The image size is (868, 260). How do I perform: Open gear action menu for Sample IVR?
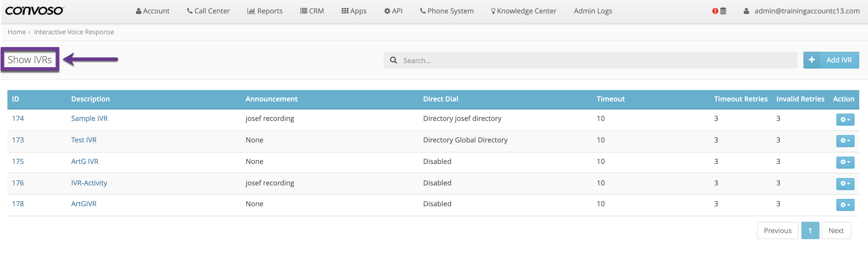(845, 119)
